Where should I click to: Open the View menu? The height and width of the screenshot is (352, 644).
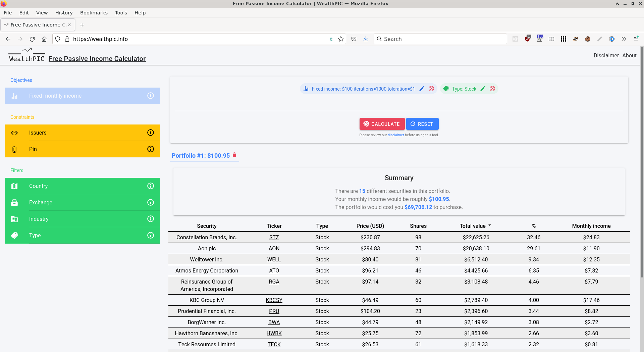(x=42, y=13)
